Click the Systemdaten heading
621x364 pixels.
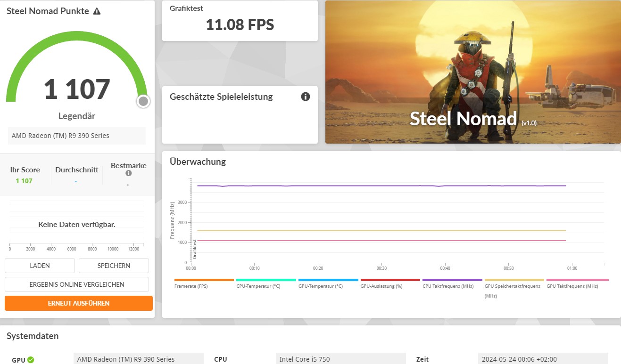point(33,336)
